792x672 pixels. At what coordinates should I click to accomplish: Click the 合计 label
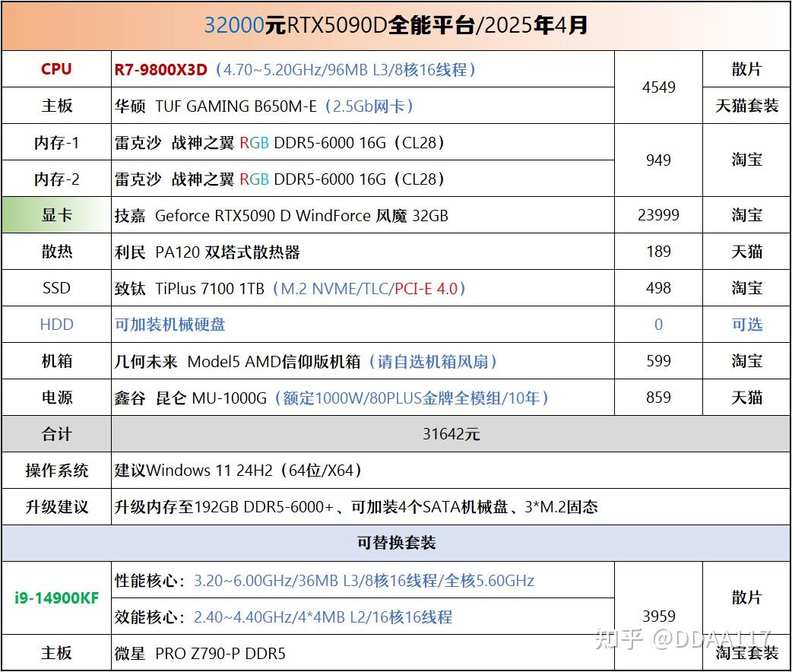point(56,434)
